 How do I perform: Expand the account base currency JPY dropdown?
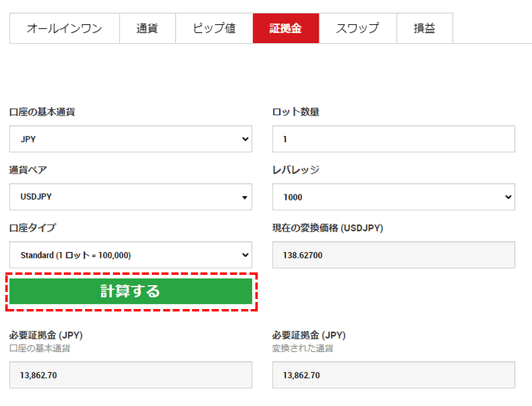(131, 139)
